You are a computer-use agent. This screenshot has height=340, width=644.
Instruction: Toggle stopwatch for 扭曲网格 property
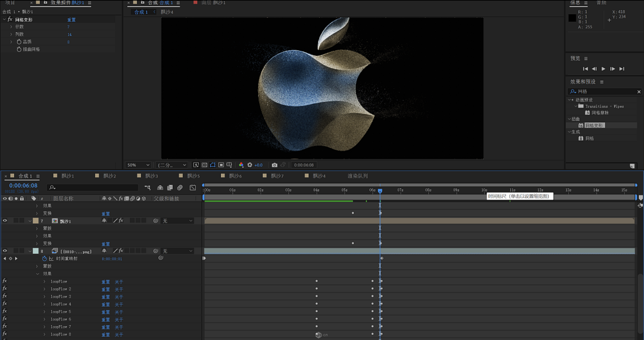[x=19, y=49]
